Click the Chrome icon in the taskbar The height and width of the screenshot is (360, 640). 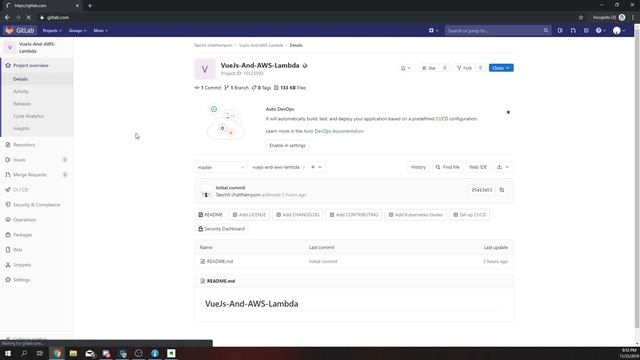coord(57,353)
